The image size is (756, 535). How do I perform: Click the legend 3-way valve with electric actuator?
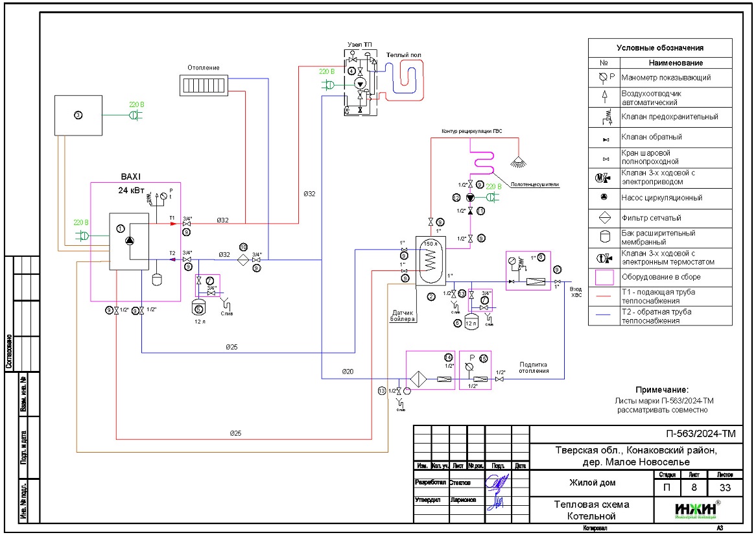(604, 178)
